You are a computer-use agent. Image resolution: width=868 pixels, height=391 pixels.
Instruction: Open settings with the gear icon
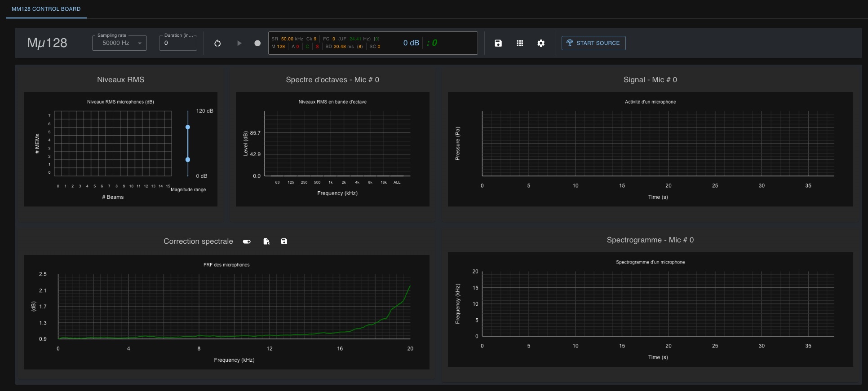(541, 43)
